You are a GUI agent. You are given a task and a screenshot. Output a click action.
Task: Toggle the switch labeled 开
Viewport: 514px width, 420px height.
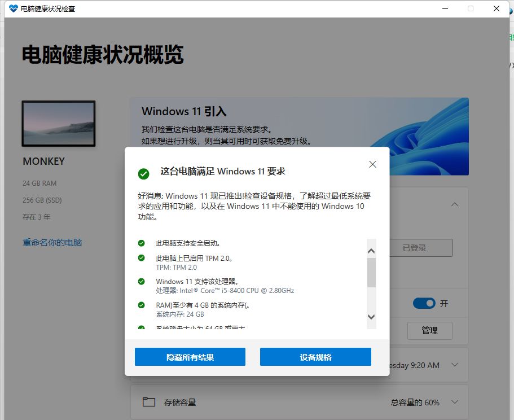tap(424, 303)
